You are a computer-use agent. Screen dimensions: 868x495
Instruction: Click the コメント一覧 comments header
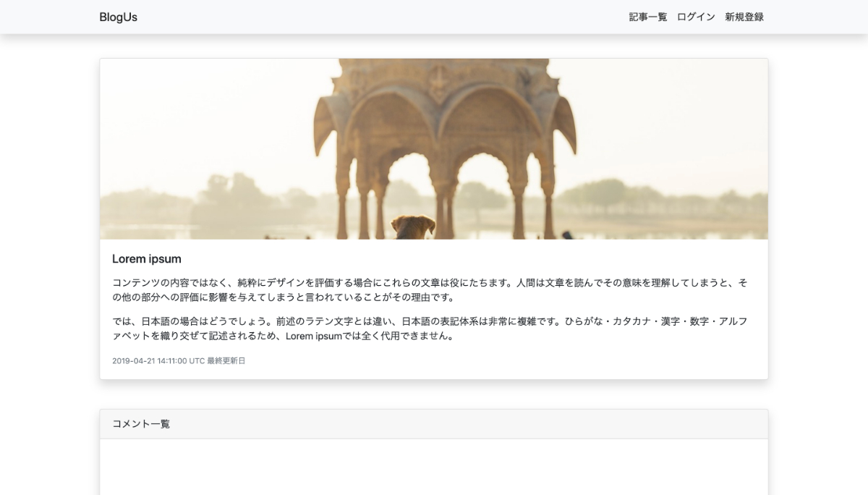141,424
